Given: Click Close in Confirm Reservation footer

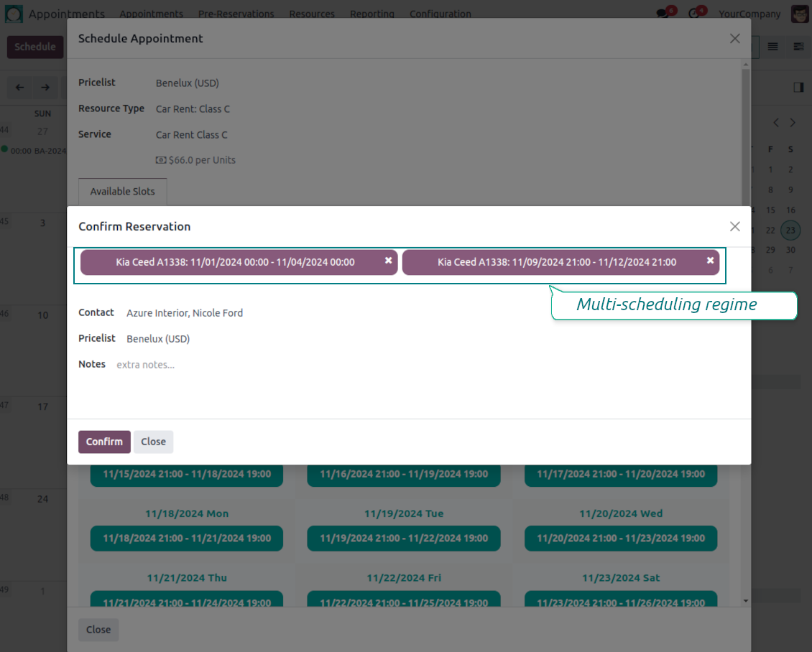Looking at the screenshot, I should [x=153, y=442].
